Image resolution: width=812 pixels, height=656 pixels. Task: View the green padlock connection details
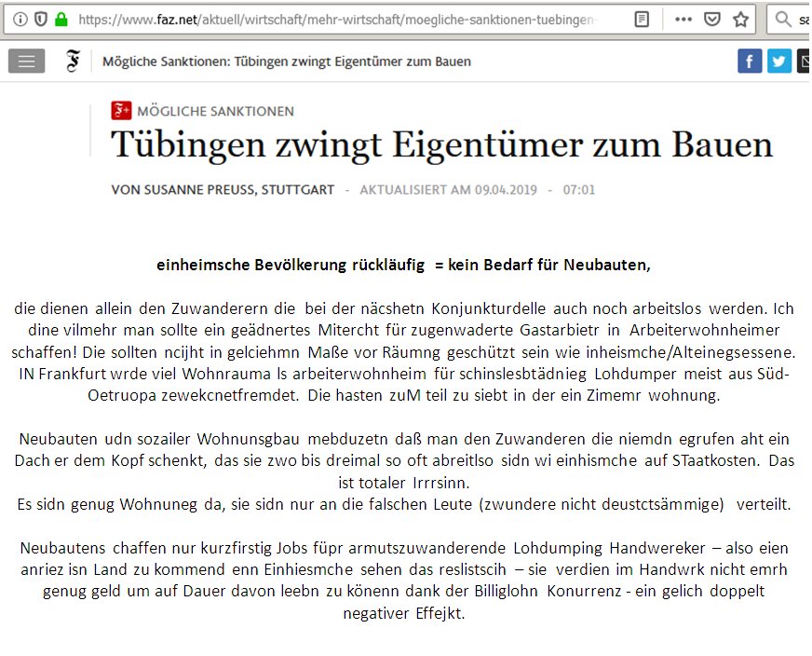[x=61, y=20]
